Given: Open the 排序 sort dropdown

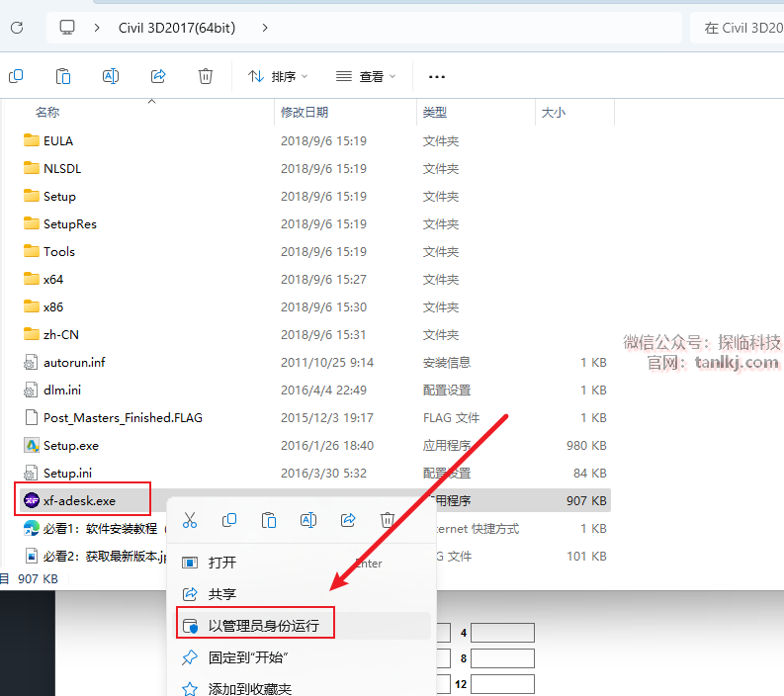Looking at the screenshot, I should pyautogui.click(x=278, y=76).
